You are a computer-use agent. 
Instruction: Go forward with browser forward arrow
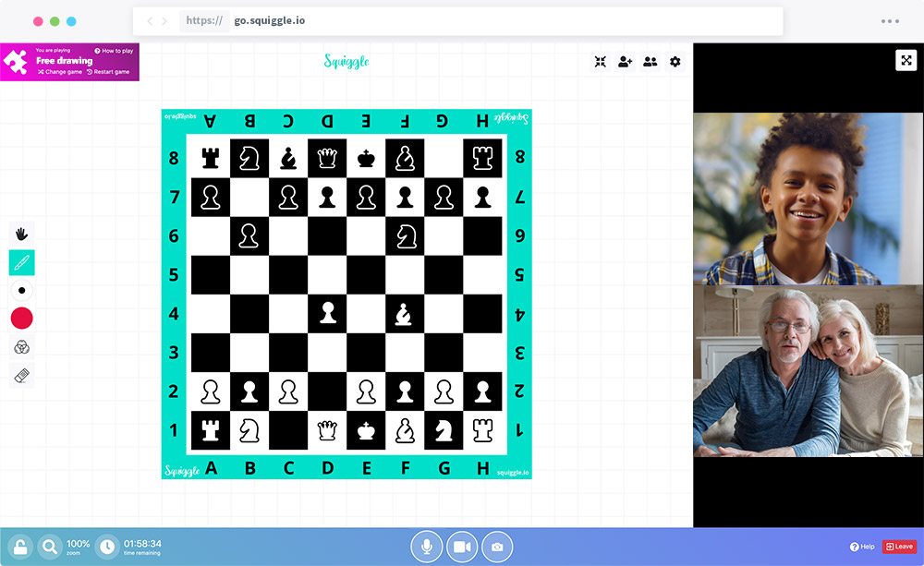pos(164,21)
